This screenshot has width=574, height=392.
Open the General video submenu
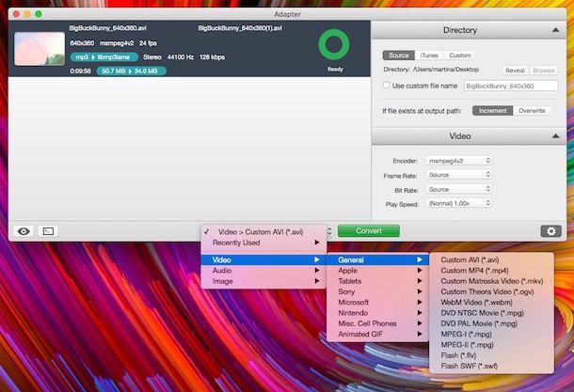click(377, 259)
